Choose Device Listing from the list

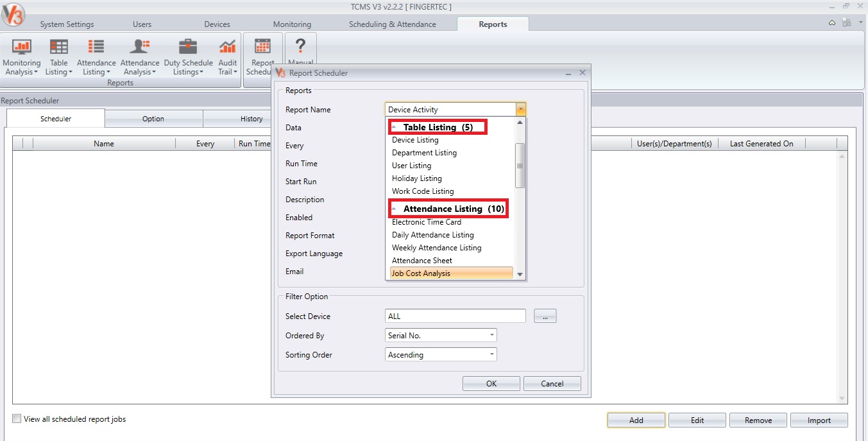pyautogui.click(x=415, y=140)
